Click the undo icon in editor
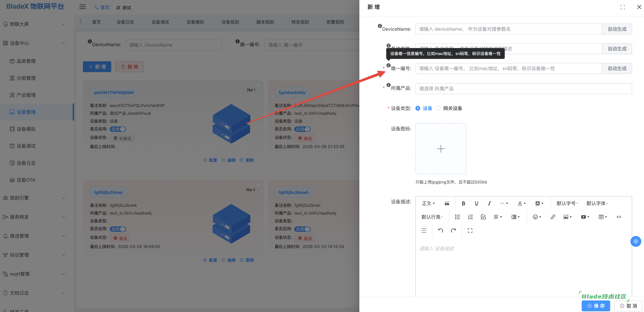Screen dimensions: 644x312 point(440,230)
